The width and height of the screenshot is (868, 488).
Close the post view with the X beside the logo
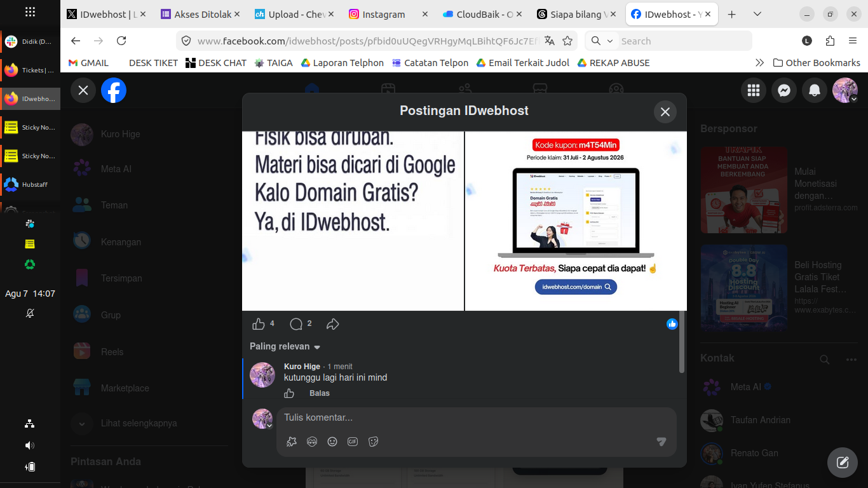point(83,90)
